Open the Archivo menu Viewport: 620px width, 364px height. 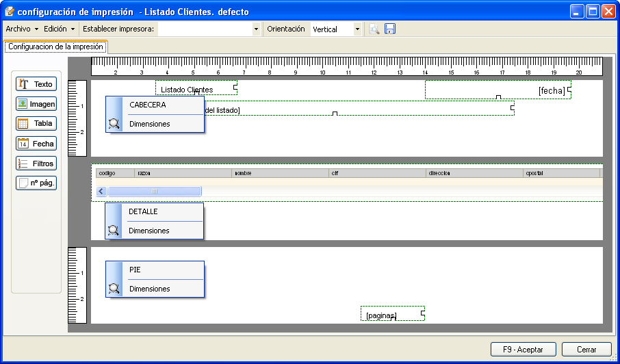click(21, 29)
